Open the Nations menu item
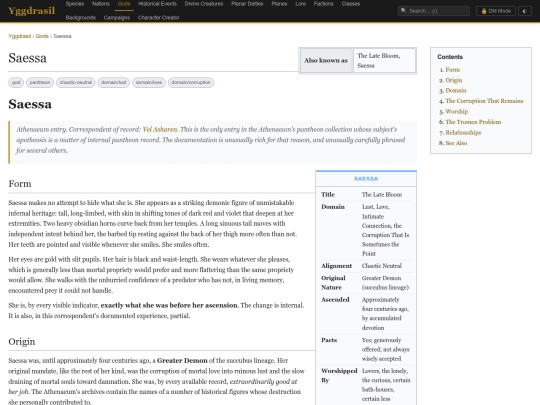The width and height of the screenshot is (540, 405). [101, 4]
